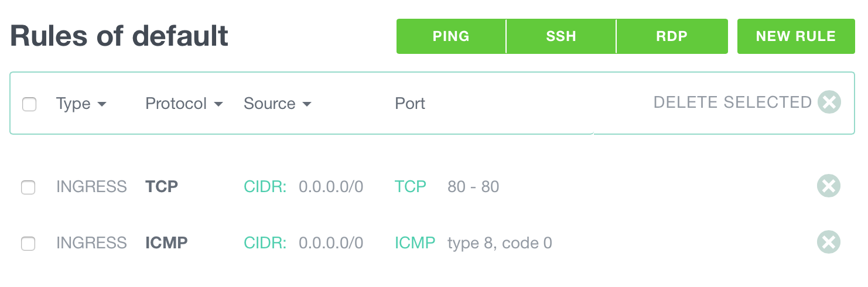868x287 pixels.
Task: Add a PING rule
Action: [451, 36]
